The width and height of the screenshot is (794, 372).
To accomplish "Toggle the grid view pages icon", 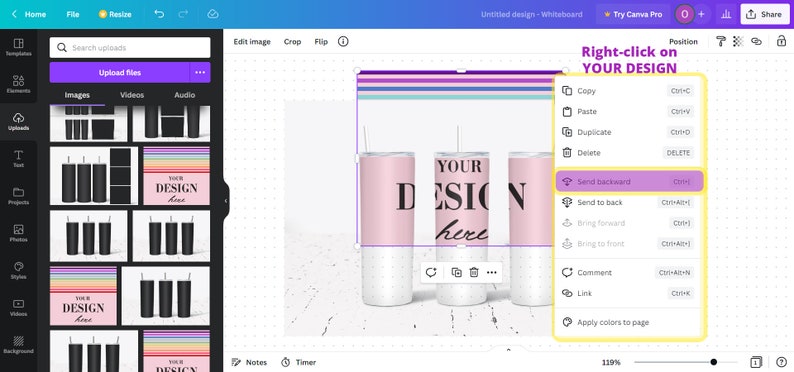I will click(756, 362).
